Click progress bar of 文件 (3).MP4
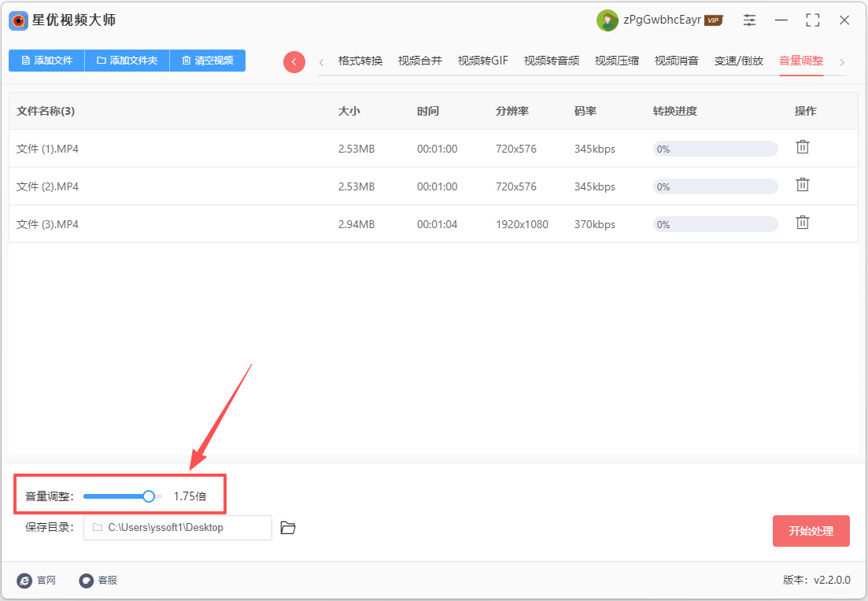Viewport: 868px width, 601px height. (x=715, y=224)
